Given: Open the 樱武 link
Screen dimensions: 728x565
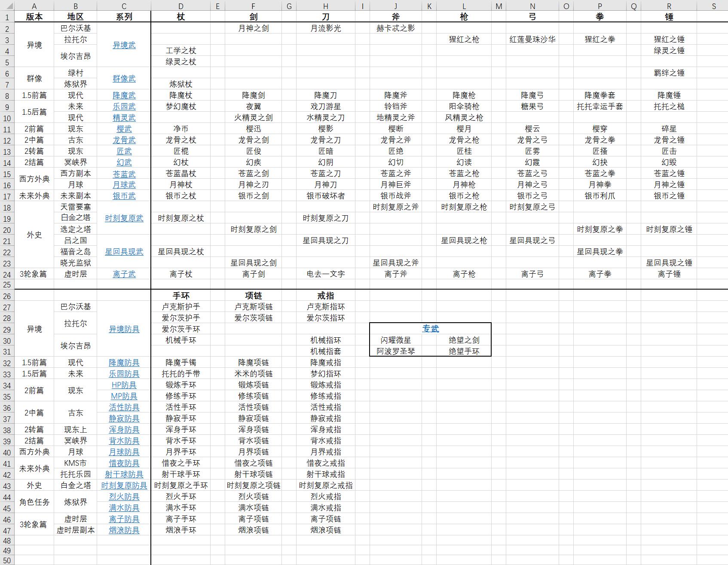Looking at the screenshot, I should click(x=124, y=129).
